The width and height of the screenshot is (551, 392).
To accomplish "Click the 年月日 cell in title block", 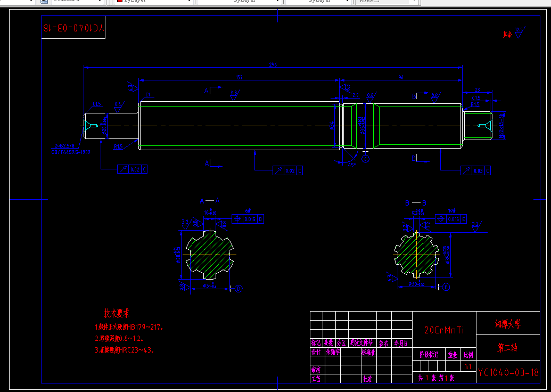I will [x=401, y=343].
